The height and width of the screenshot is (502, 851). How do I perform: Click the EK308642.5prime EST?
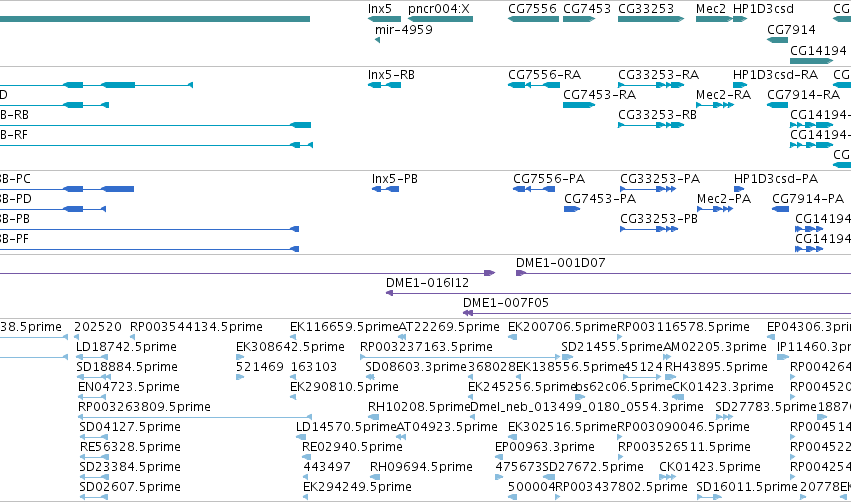click(x=240, y=357)
